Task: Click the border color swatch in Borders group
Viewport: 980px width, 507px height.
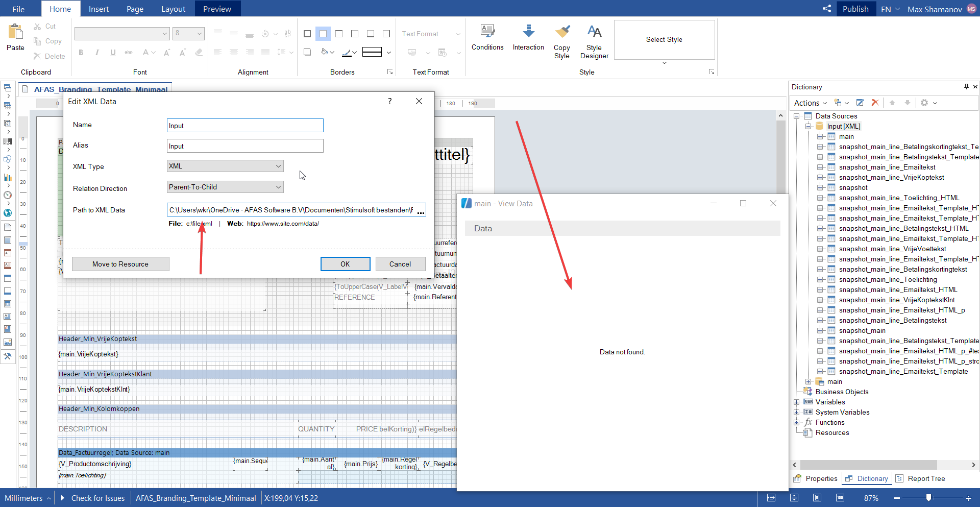Action: pos(348,52)
